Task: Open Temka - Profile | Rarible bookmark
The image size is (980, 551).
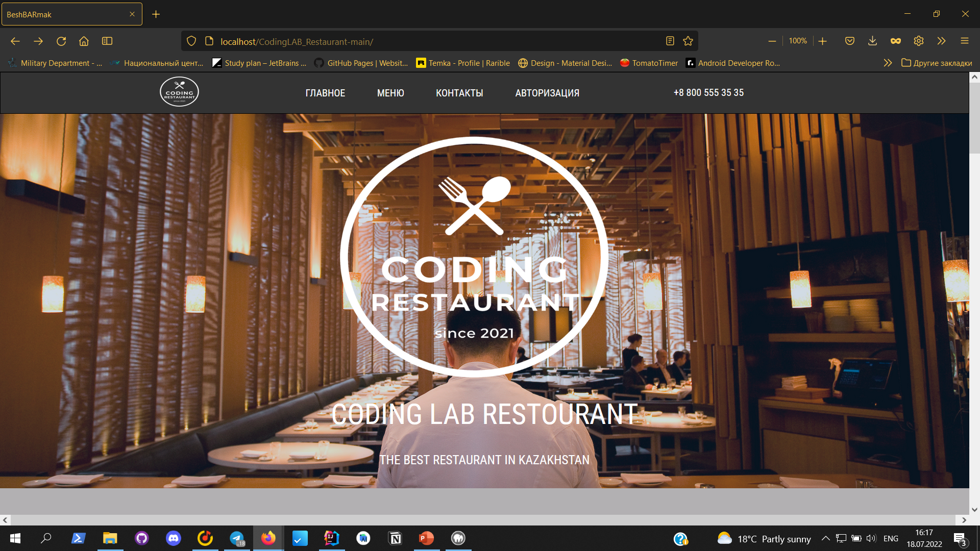Action: pos(463,63)
